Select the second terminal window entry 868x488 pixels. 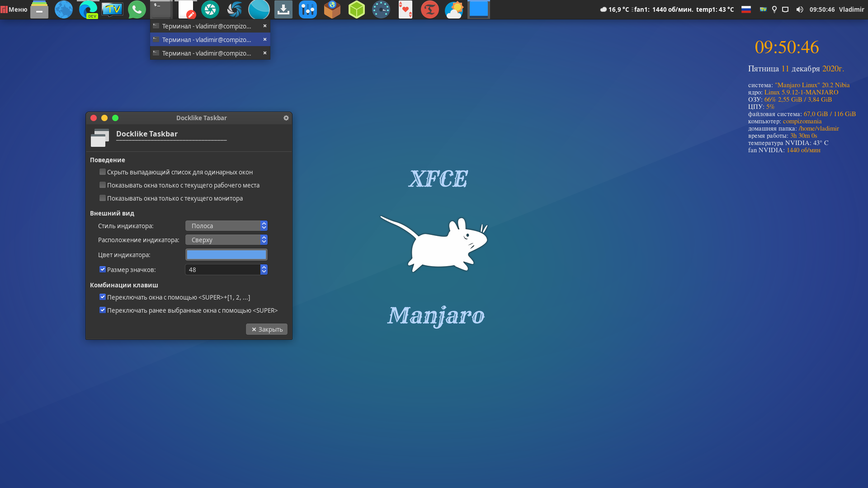pos(206,40)
